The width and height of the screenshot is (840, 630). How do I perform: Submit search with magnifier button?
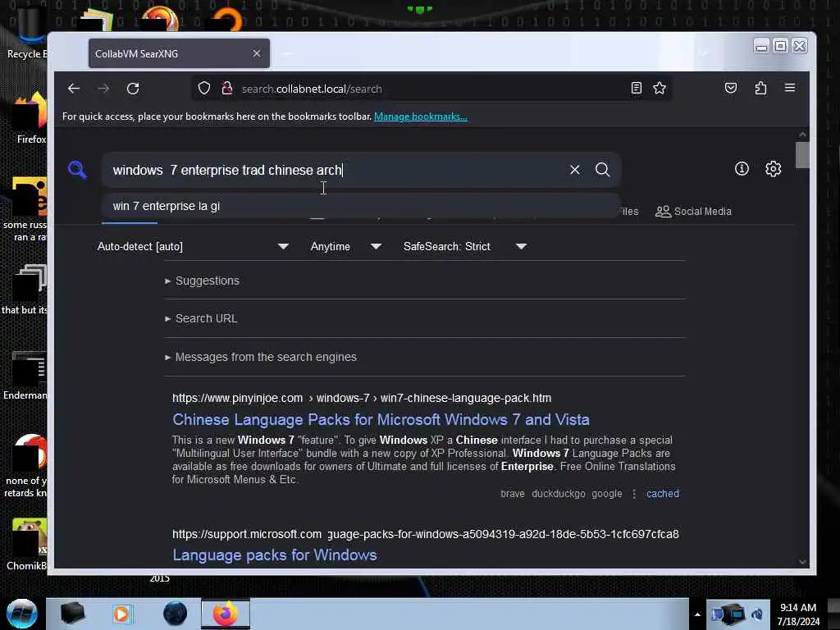click(x=603, y=170)
